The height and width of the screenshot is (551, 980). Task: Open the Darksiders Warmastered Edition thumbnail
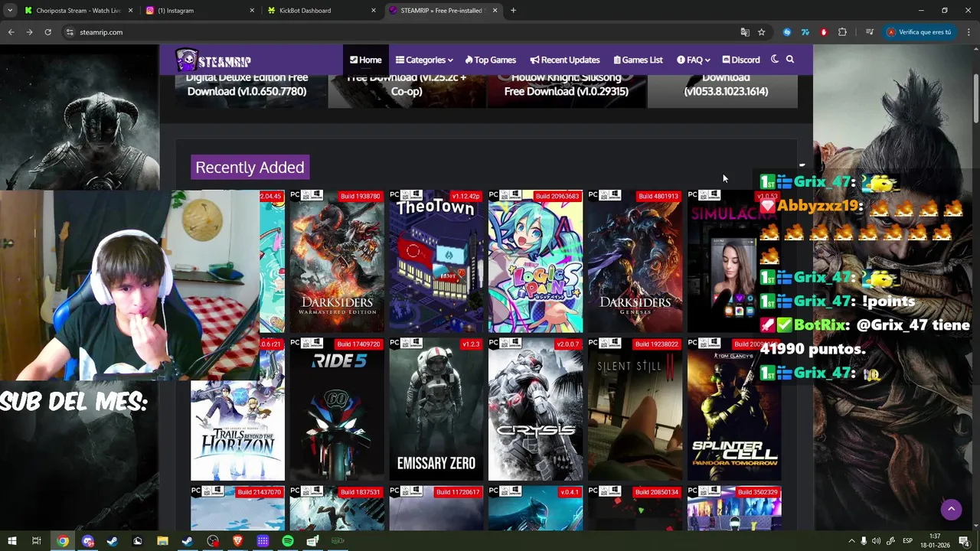337,261
